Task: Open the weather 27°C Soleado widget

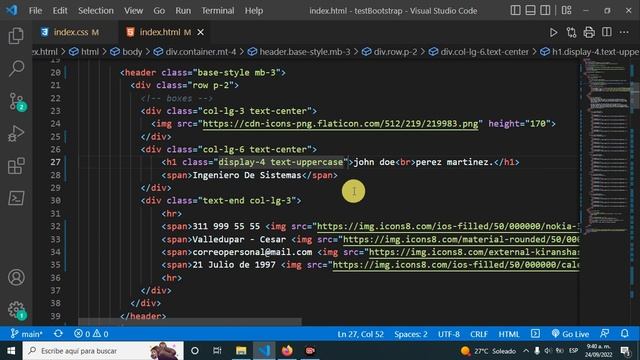Action: point(488,351)
